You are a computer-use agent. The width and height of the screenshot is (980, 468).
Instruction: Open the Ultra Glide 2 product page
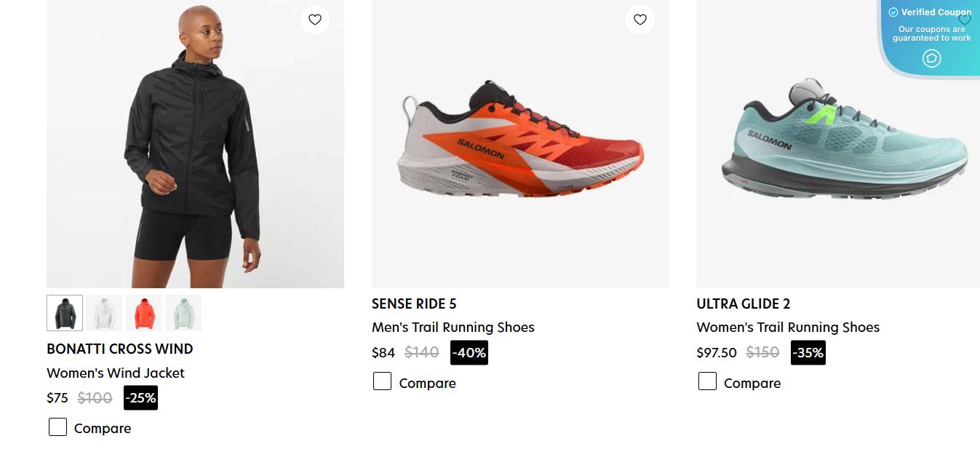click(741, 304)
